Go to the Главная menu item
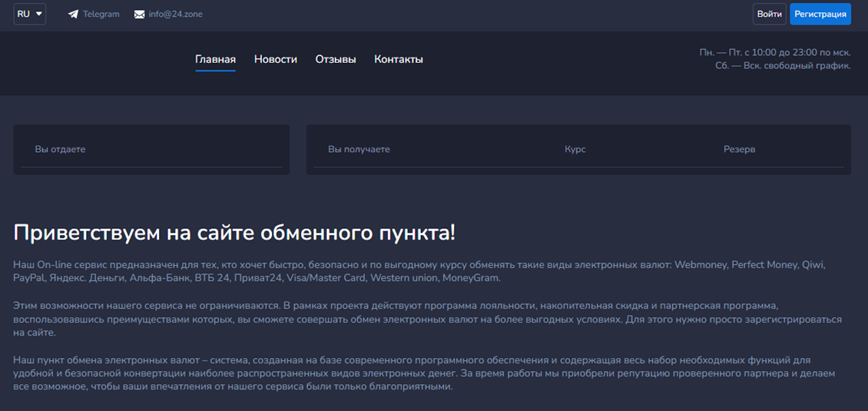 [215, 59]
